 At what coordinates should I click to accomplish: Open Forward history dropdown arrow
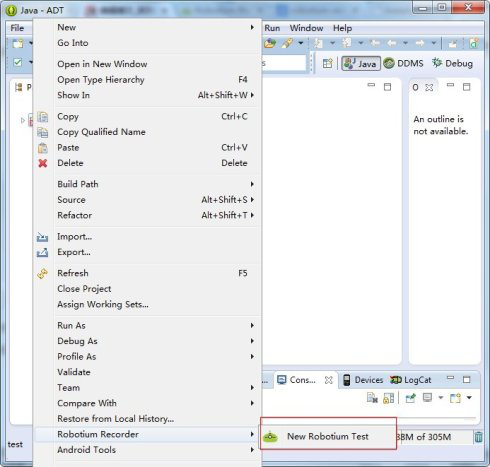pyautogui.click(x=434, y=43)
